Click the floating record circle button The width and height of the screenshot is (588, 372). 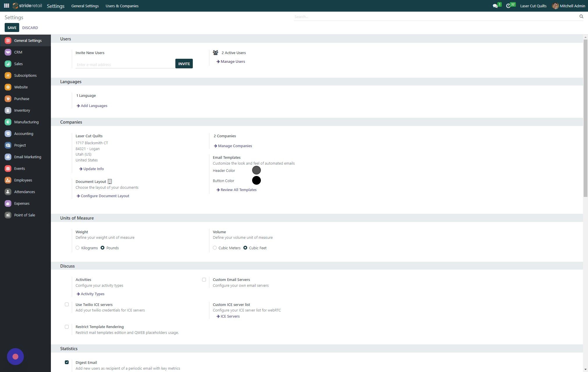click(15, 357)
